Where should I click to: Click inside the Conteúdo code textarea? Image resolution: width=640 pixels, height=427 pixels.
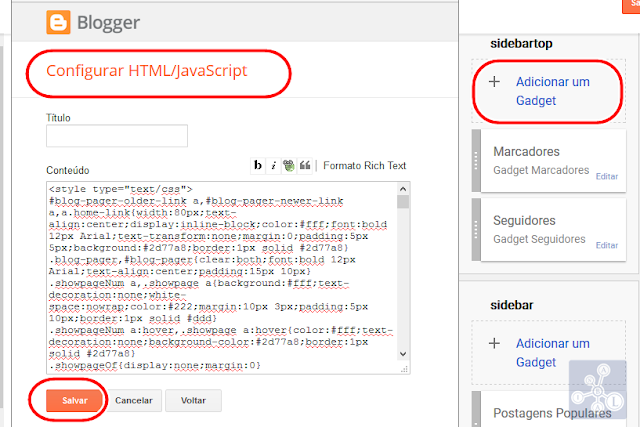pyautogui.click(x=222, y=278)
